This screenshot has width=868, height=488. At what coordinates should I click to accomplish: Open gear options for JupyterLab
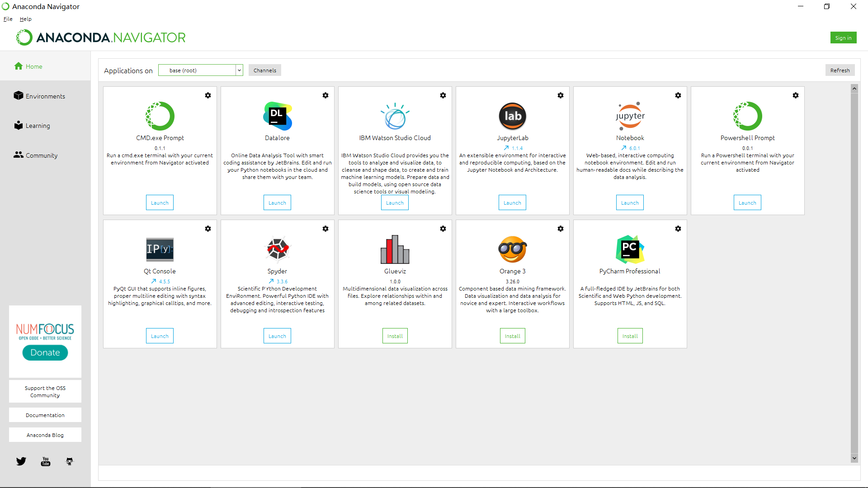coord(561,95)
